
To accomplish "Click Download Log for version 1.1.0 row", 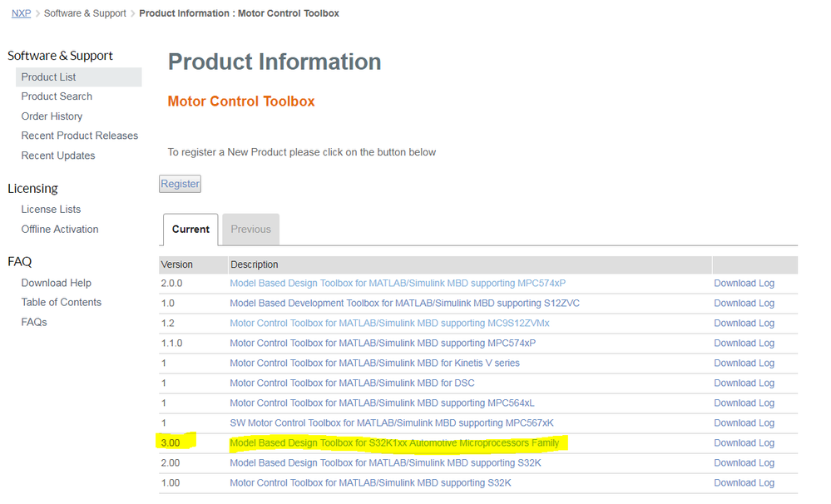I will point(744,343).
